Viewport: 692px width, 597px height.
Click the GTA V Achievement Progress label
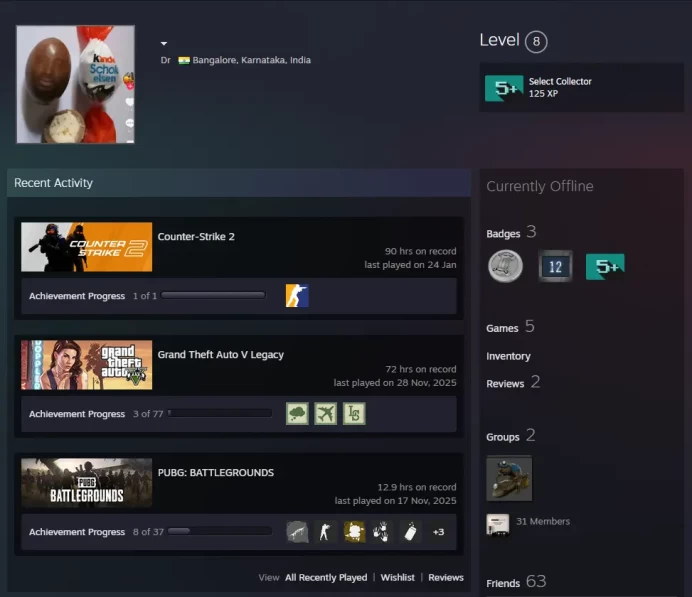(77, 414)
